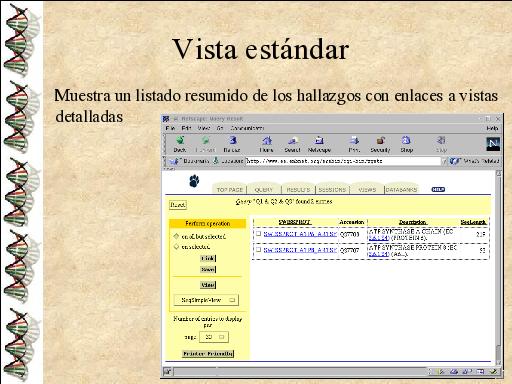The height and width of the screenshot is (384, 512).
Task: Click the Netscape toolbar button
Action: click(x=319, y=144)
